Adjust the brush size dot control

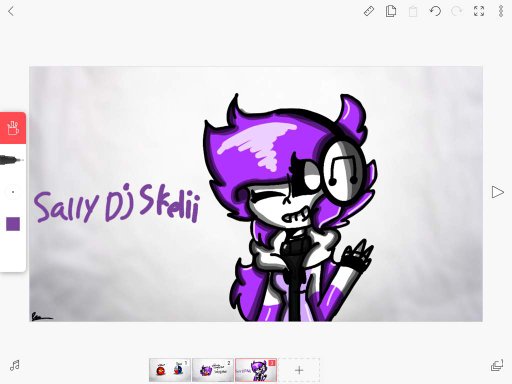click(13, 192)
